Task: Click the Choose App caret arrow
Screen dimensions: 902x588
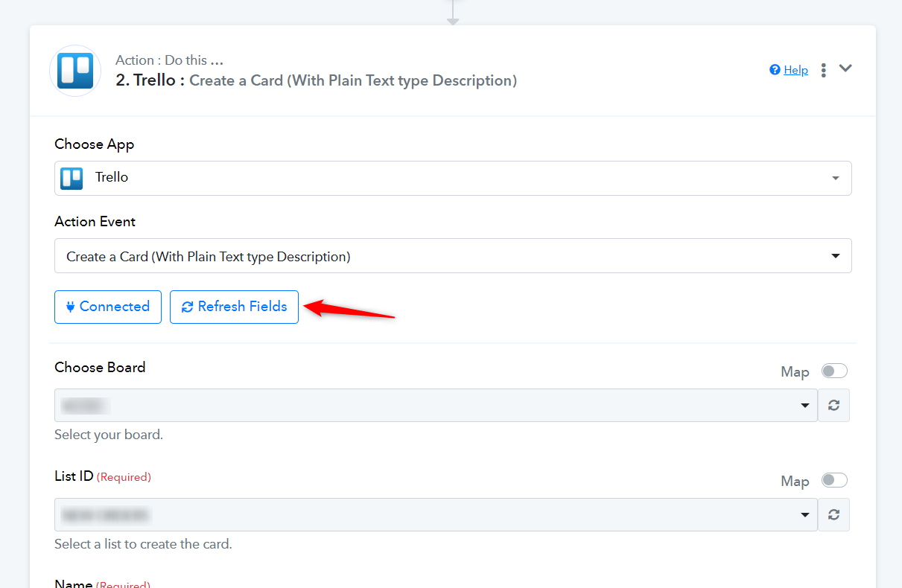Action: (x=836, y=179)
